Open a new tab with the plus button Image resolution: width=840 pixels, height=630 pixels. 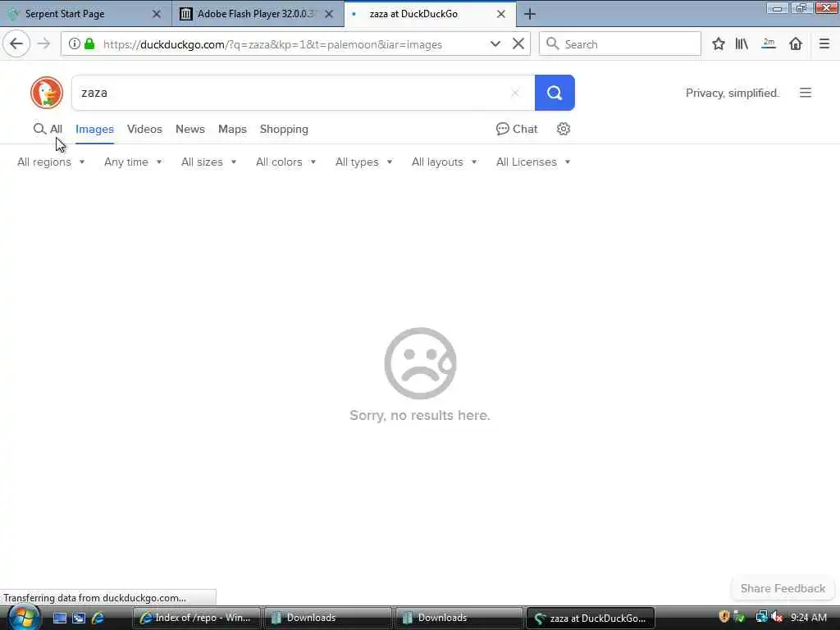point(529,14)
